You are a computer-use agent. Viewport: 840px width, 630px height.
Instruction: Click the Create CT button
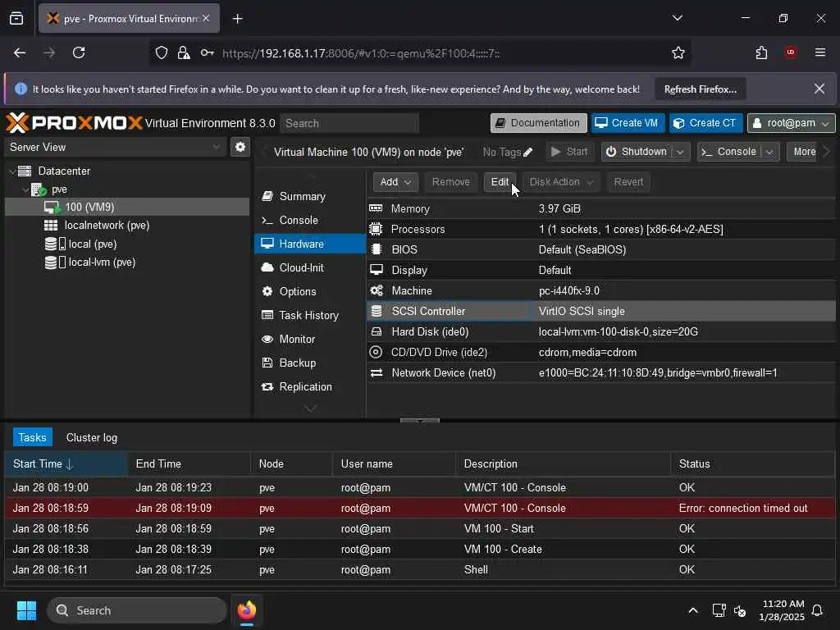pyautogui.click(x=705, y=123)
